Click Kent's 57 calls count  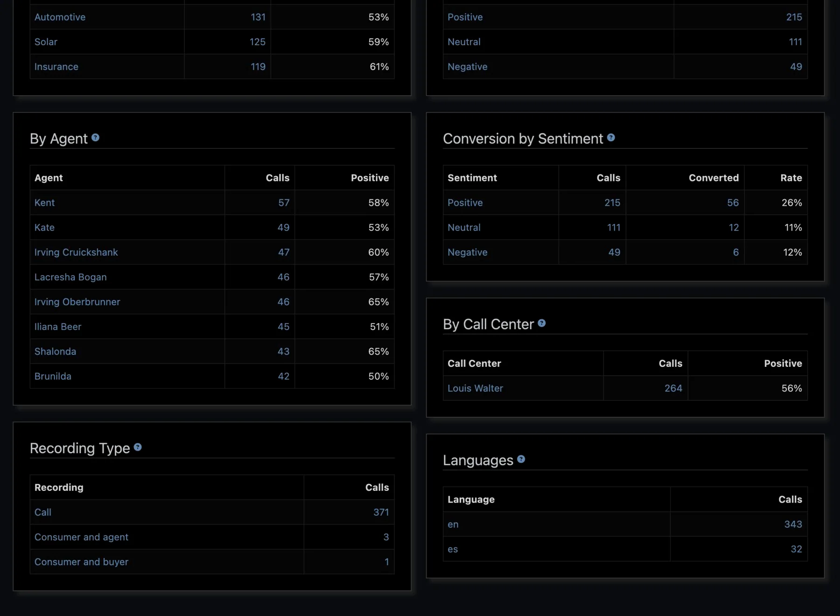click(x=284, y=203)
